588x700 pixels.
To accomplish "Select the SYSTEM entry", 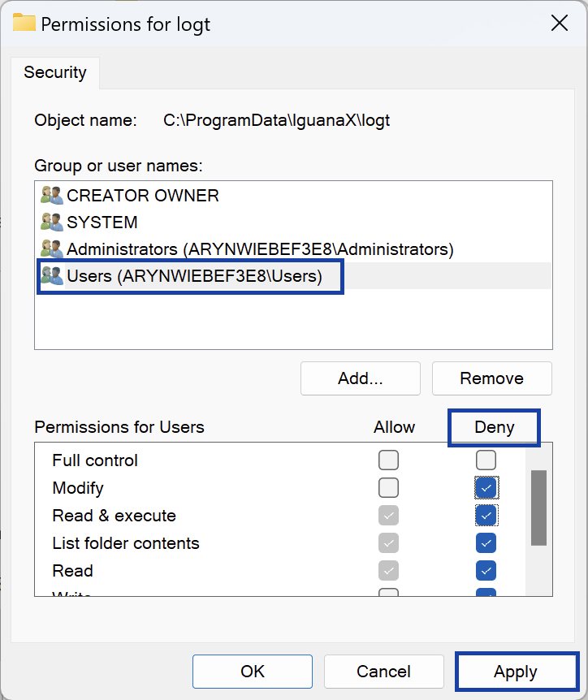I will (x=102, y=223).
